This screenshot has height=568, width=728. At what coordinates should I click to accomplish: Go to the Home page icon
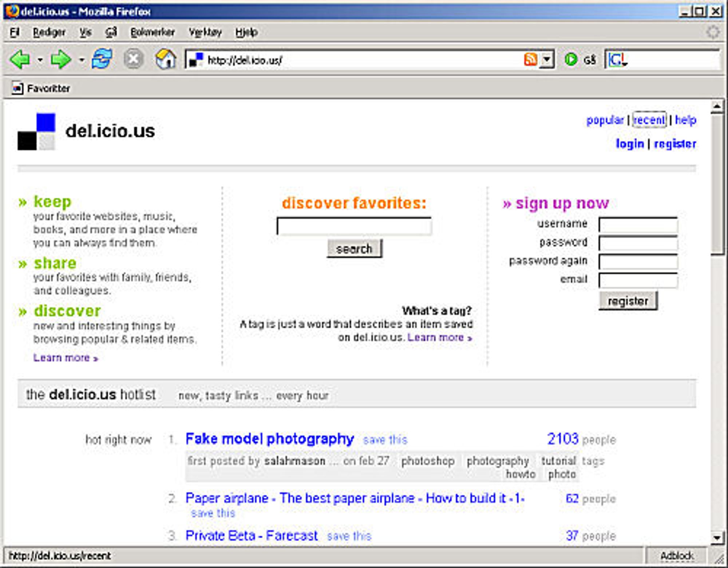166,59
